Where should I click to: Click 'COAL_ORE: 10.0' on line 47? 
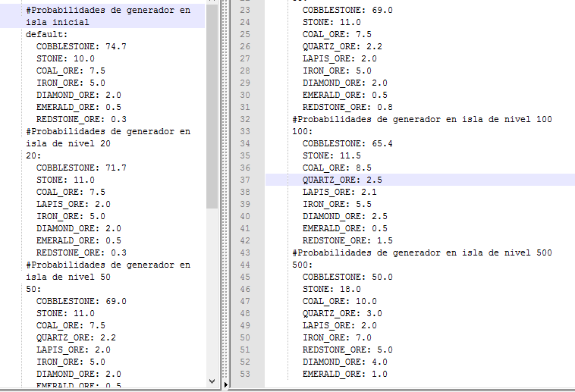340,301
